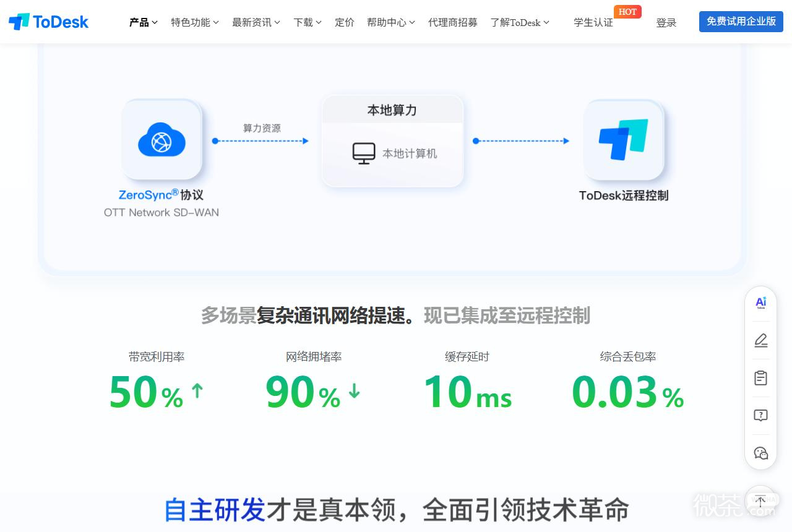Expand the 特色功能 dropdown menu
The height and width of the screenshot is (532, 792).
pos(195,22)
